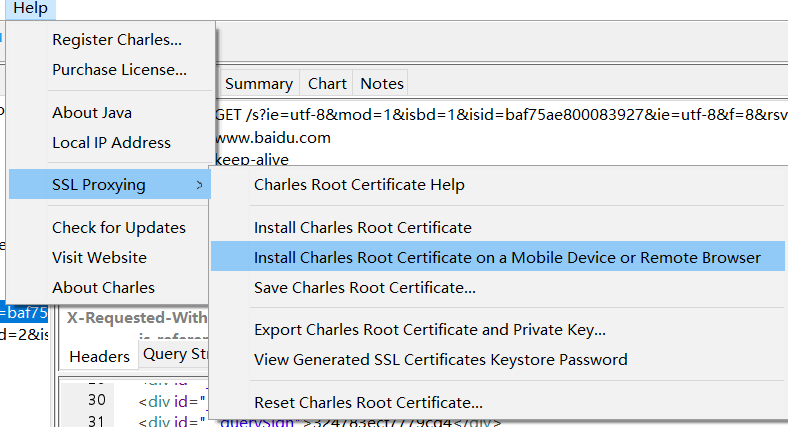Viewport: 788px width, 427px height.
Task: Install root certificate on Mobile Device or Remote Browser
Action: click(x=498, y=257)
